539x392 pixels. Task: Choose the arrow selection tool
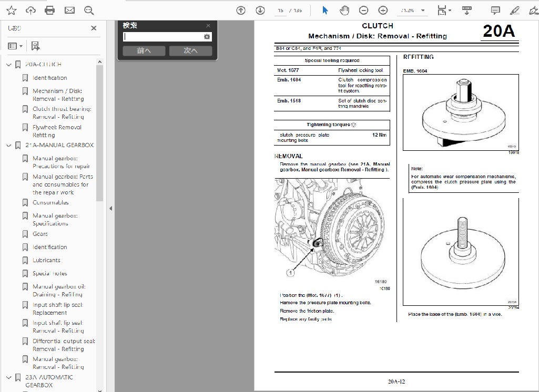(325, 11)
